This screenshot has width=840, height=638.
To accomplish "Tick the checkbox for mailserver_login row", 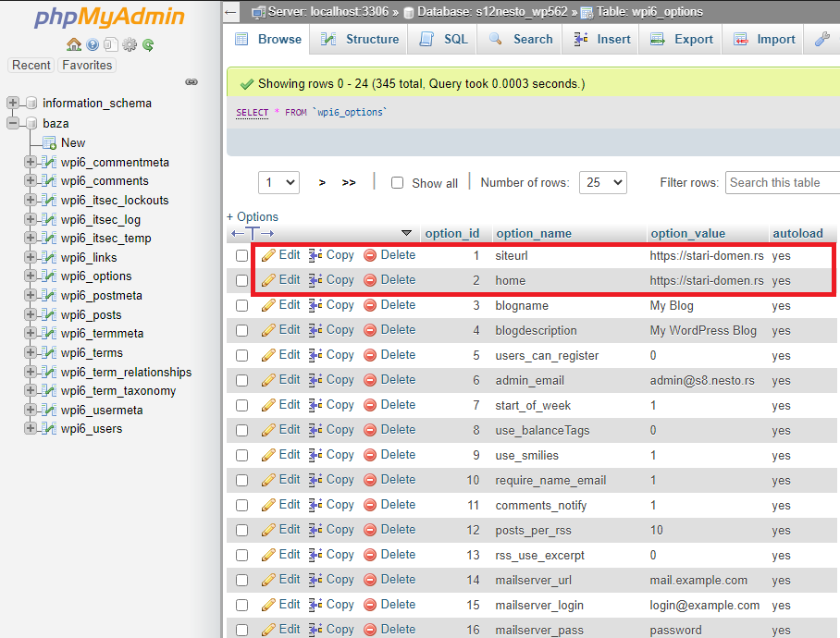I will 242,606.
